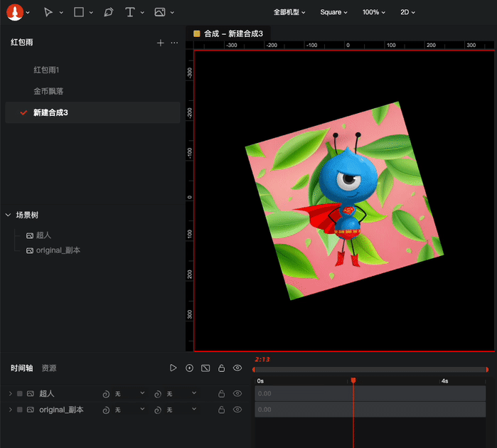Click the original_副本 layer image icon

(x=31, y=410)
